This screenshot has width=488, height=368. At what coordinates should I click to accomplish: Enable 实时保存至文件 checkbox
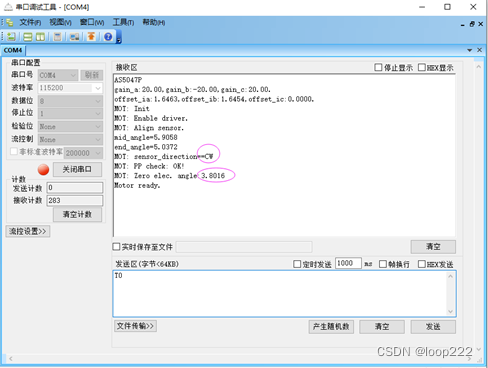click(x=116, y=247)
